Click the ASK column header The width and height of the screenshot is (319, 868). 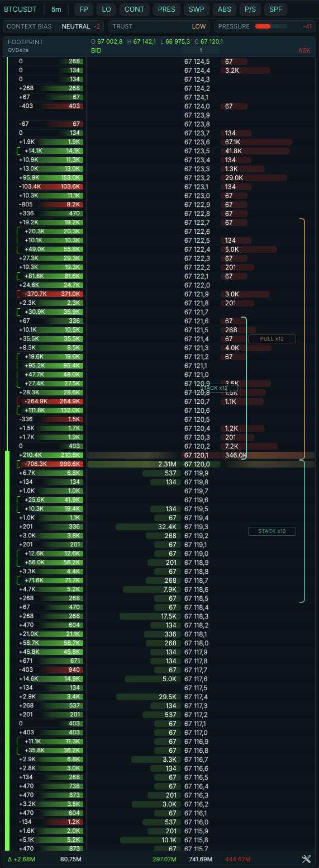(304, 50)
